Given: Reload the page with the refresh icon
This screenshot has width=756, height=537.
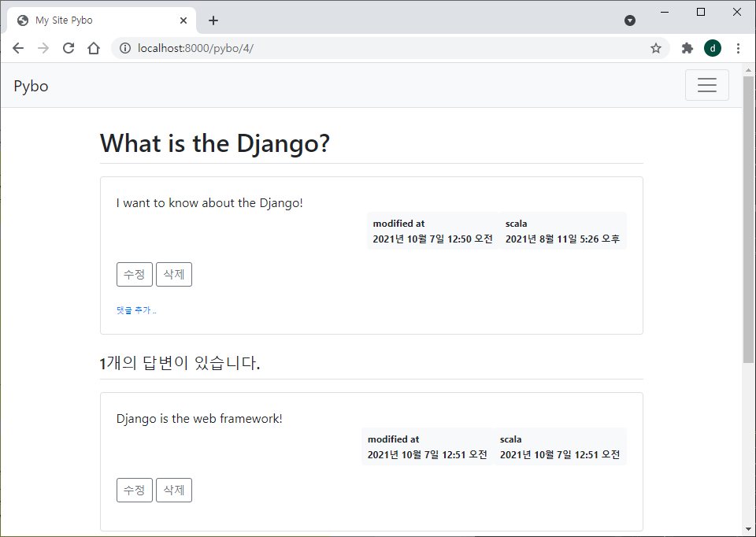Looking at the screenshot, I should point(69,48).
